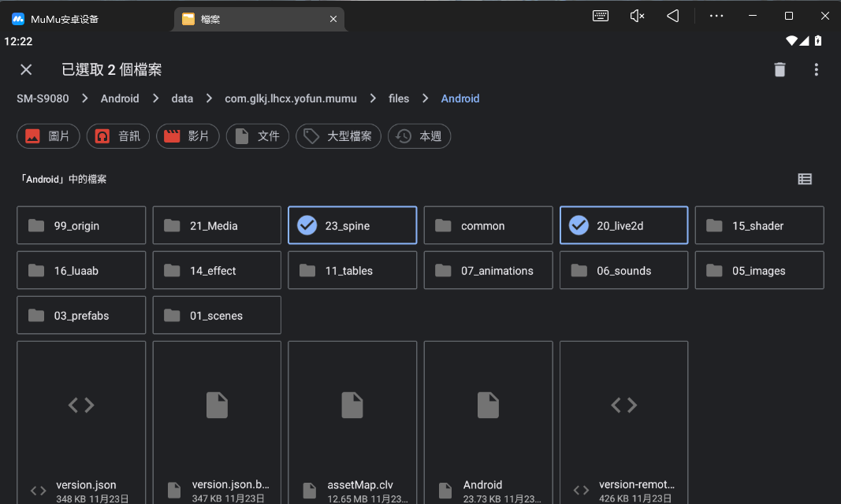Select the 14_effect folder

(x=217, y=270)
